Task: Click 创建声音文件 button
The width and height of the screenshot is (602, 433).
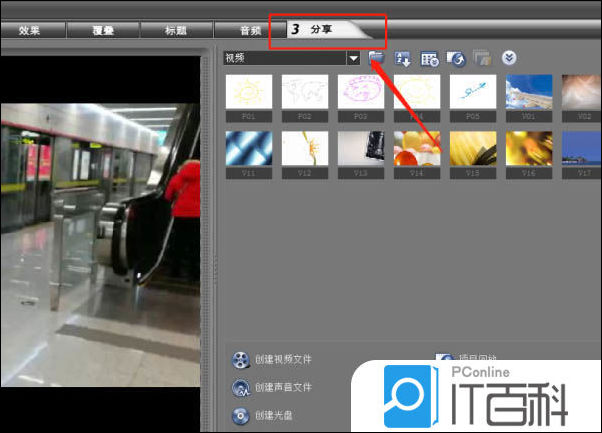Action: (272, 388)
